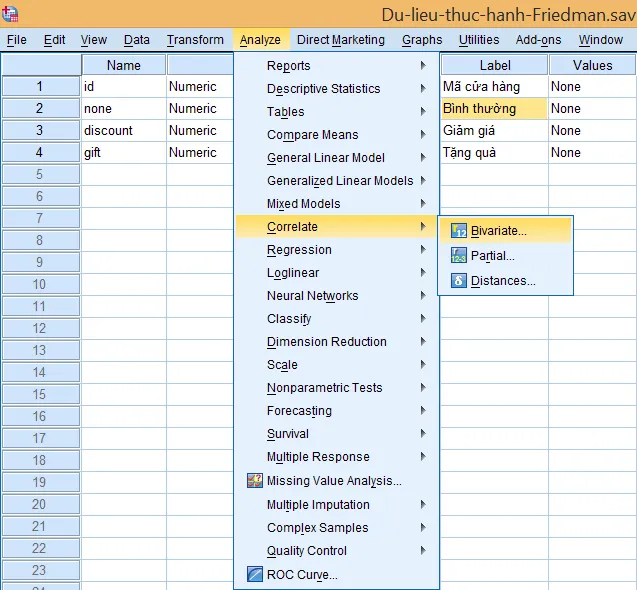Click the variable name 'none'

[98, 108]
